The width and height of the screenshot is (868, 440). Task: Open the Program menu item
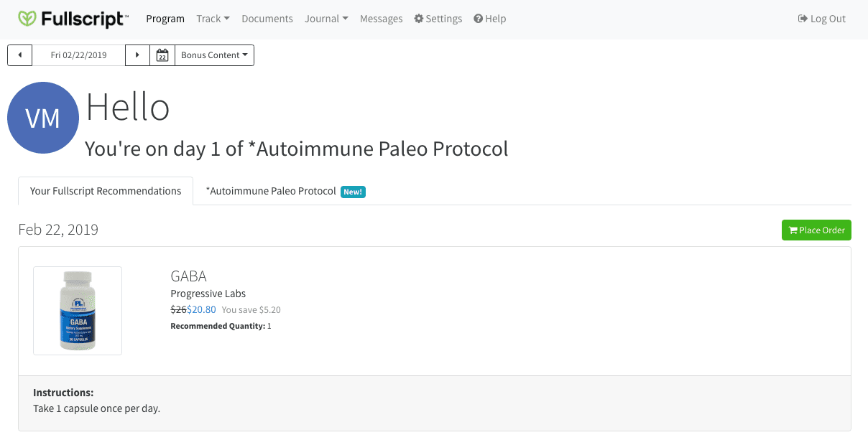point(165,19)
